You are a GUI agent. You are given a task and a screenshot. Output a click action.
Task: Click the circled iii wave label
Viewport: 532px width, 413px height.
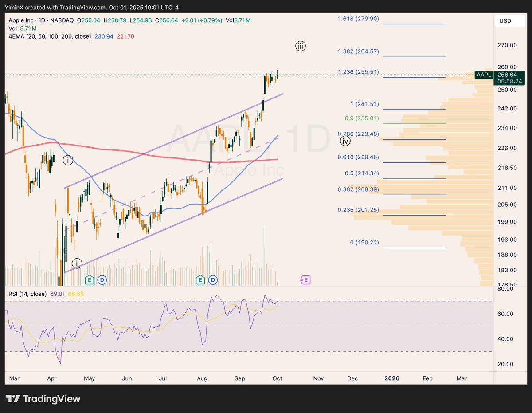click(x=301, y=46)
